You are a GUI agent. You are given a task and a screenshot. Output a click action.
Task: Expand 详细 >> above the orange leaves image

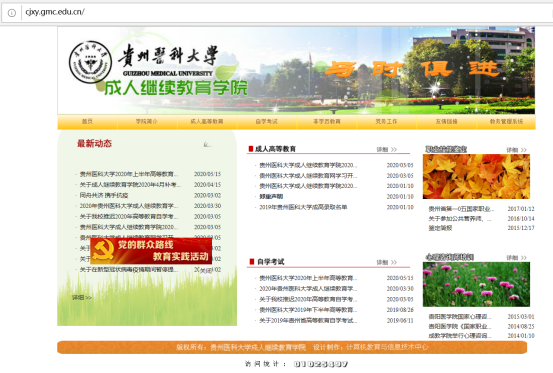[x=516, y=150]
